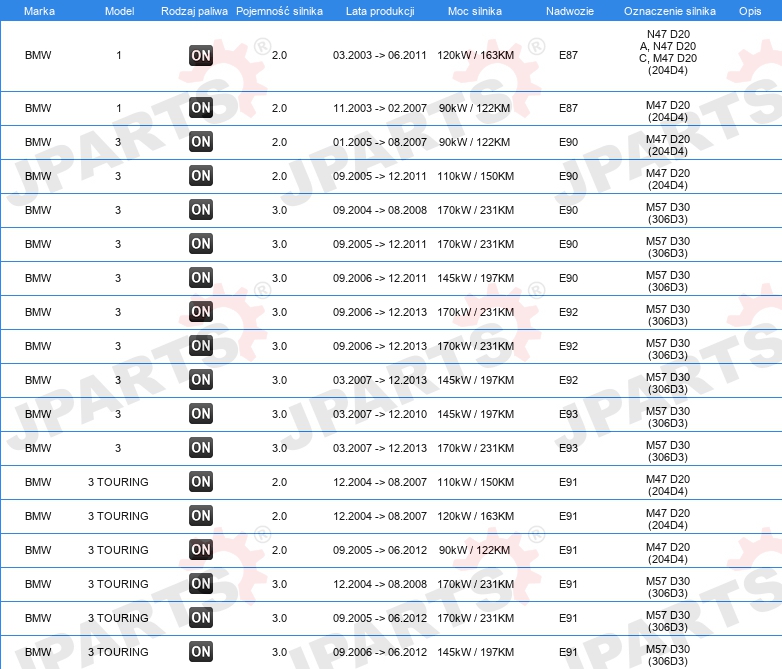The image size is (782, 669).
Task: Click the ON icon in the 3 TOURING 110kW / 150KM row
Action: pyautogui.click(x=201, y=481)
